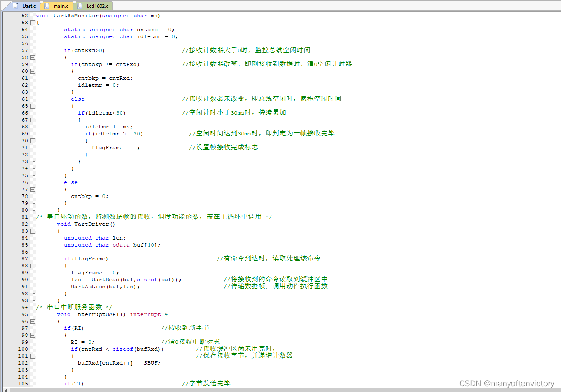This screenshot has width=561, height=392.
Task: Collapse the UartDriver function at line 83
Action: point(33,231)
